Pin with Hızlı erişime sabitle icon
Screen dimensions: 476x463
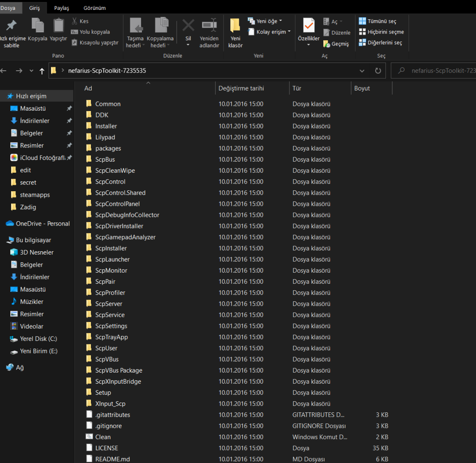pyautogui.click(x=12, y=26)
